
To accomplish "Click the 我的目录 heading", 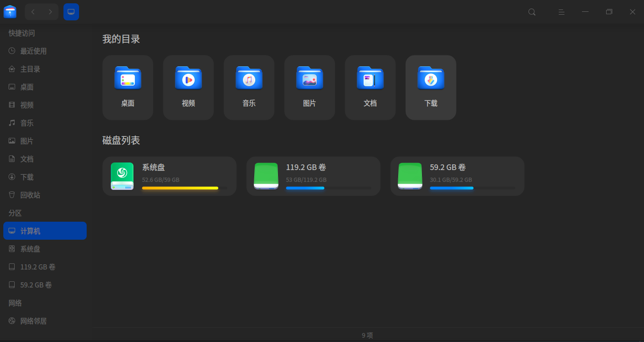I will [121, 39].
